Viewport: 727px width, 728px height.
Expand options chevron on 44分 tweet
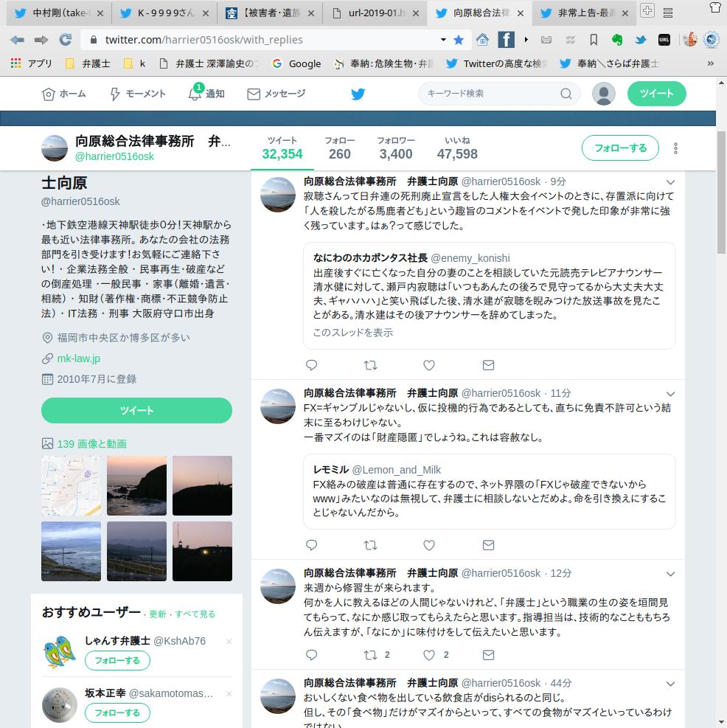670,684
